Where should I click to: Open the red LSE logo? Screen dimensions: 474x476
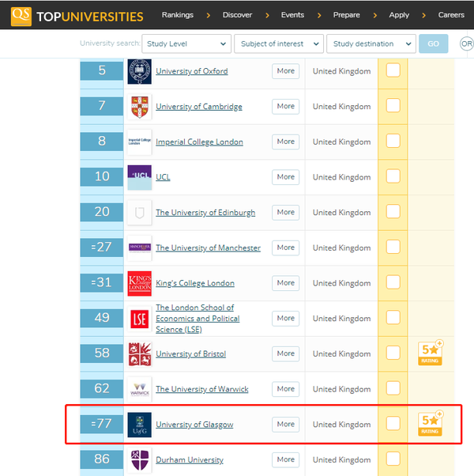[140, 319]
